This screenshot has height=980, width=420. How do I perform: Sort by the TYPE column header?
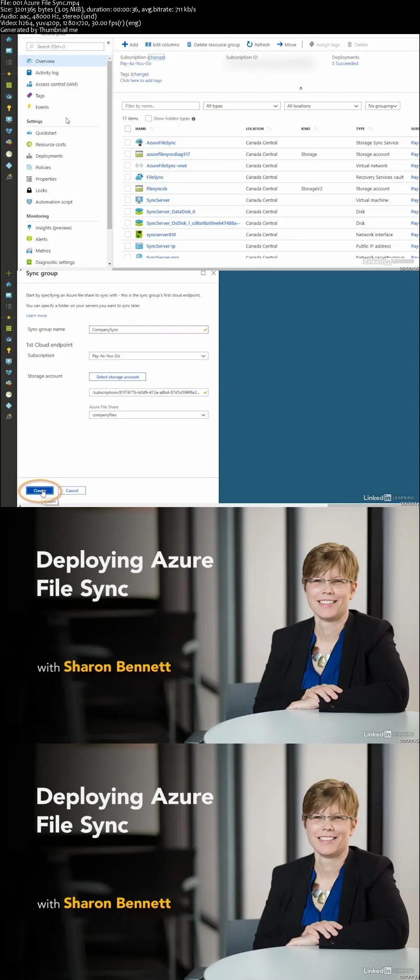(x=360, y=129)
